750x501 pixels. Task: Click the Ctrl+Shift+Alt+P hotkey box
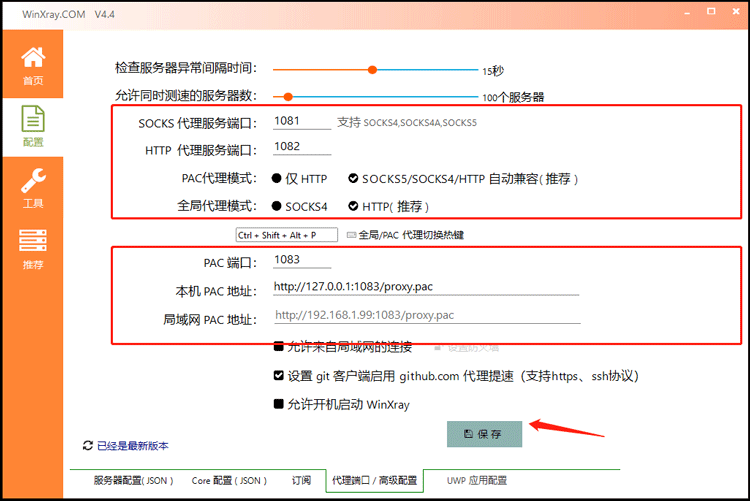(287, 235)
